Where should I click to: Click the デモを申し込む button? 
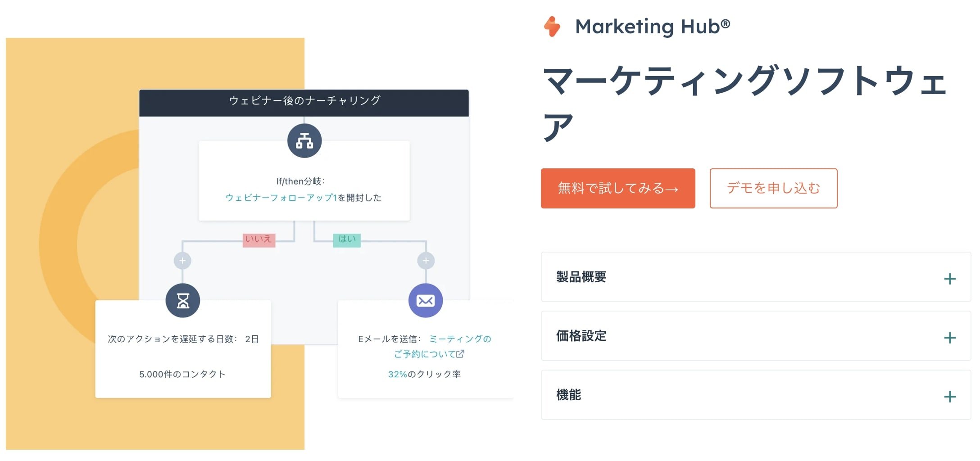(x=773, y=188)
